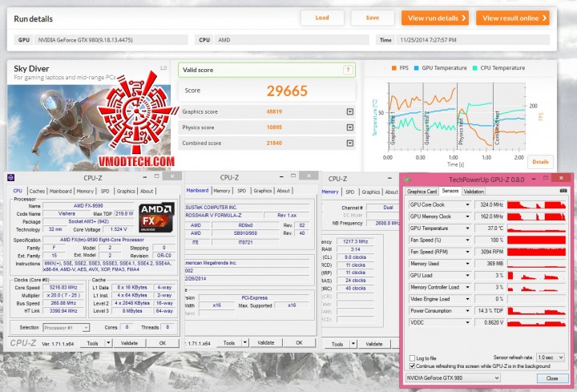577x392 pixels.
Task: Open Tools dropdown arrow in second CPU-Z window
Action: (245, 342)
